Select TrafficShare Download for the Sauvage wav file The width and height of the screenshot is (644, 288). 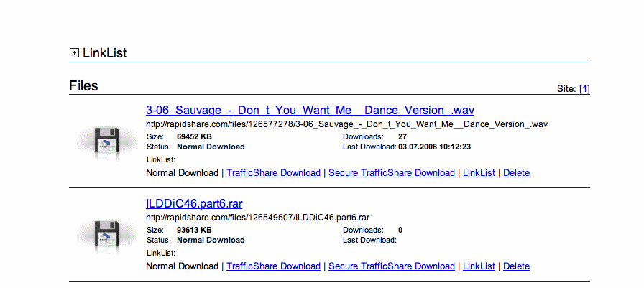[273, 173]
